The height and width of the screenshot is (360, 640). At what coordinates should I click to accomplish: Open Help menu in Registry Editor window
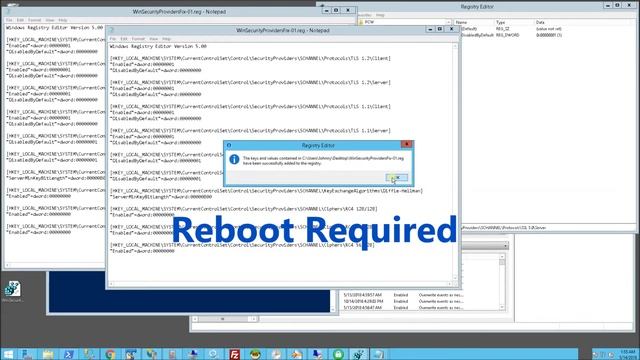(380, 15)
